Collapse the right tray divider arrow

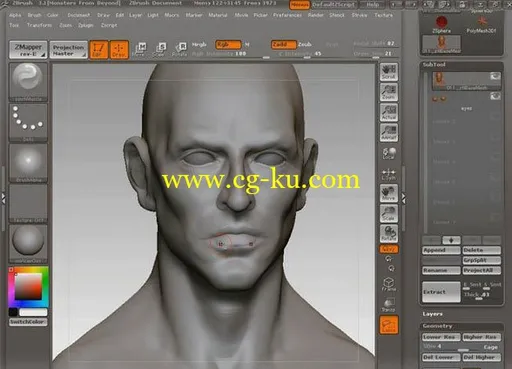click(x=403, y=199)
